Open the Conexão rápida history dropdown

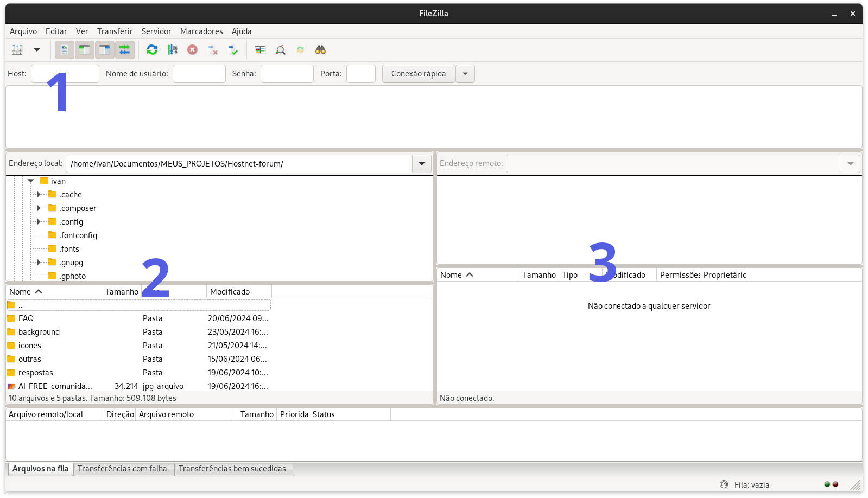click(465, 74)
